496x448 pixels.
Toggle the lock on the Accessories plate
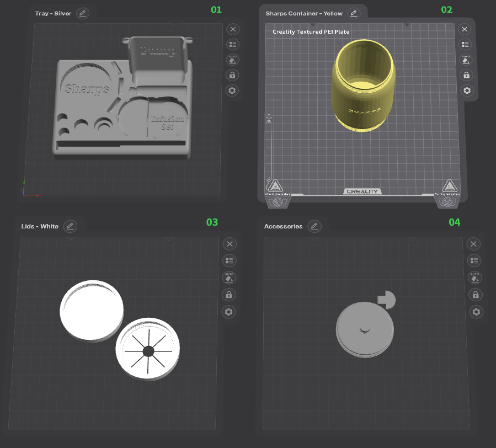point(474,295)
